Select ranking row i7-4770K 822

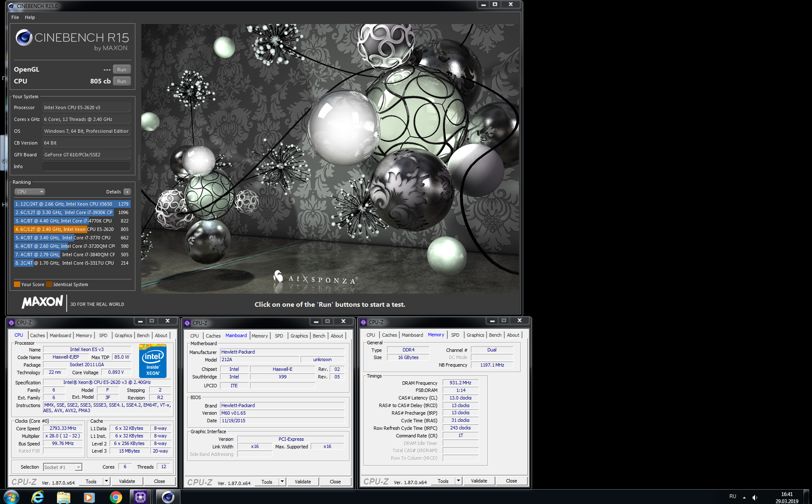(x=72, y=221)
